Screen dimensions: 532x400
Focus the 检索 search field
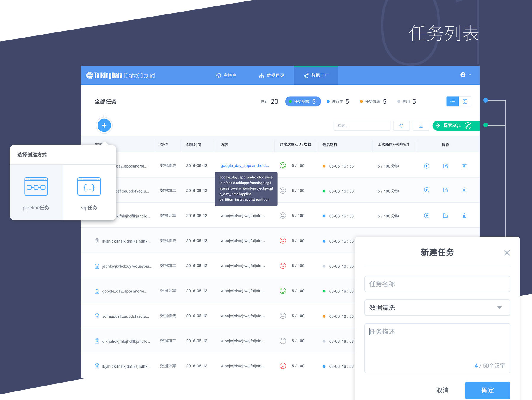362,126
